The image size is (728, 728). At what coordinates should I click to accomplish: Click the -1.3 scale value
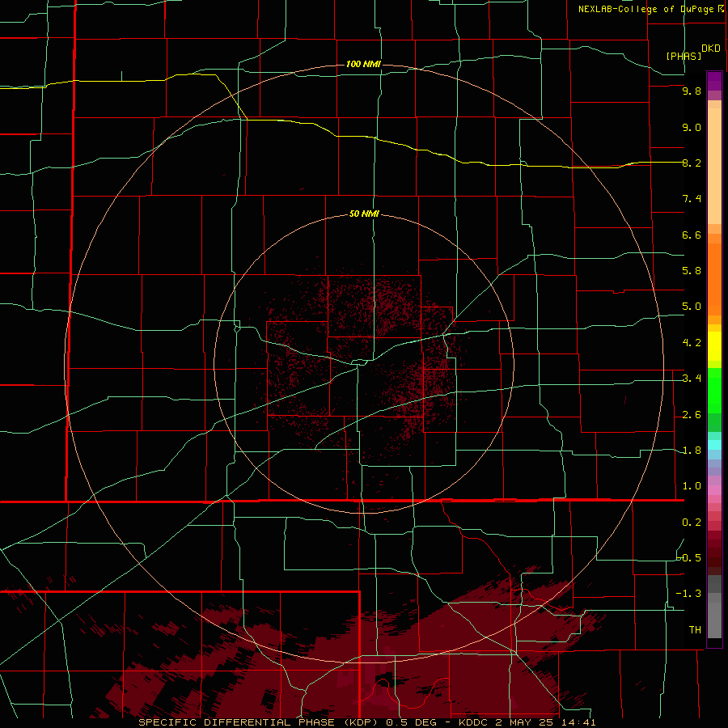click(x=688, y=594)
